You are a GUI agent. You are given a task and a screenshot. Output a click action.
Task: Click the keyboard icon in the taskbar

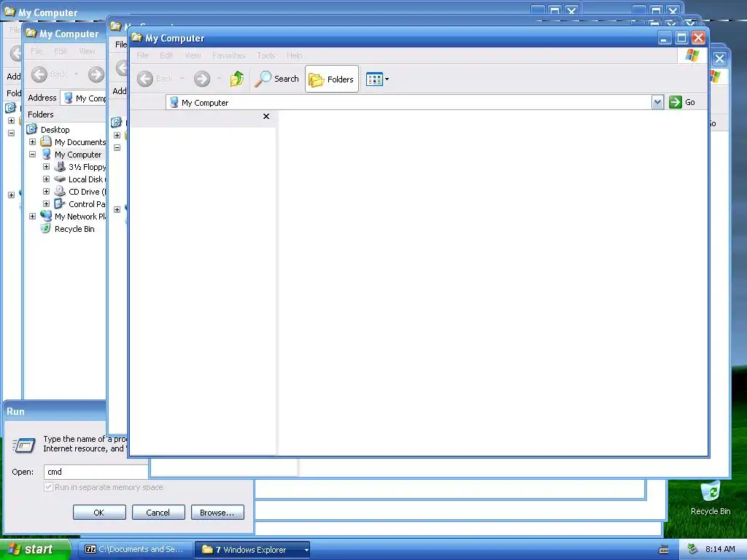point(664,550)
